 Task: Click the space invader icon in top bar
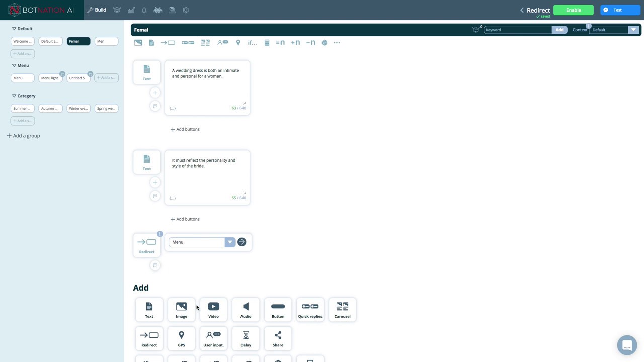[158, 10]
